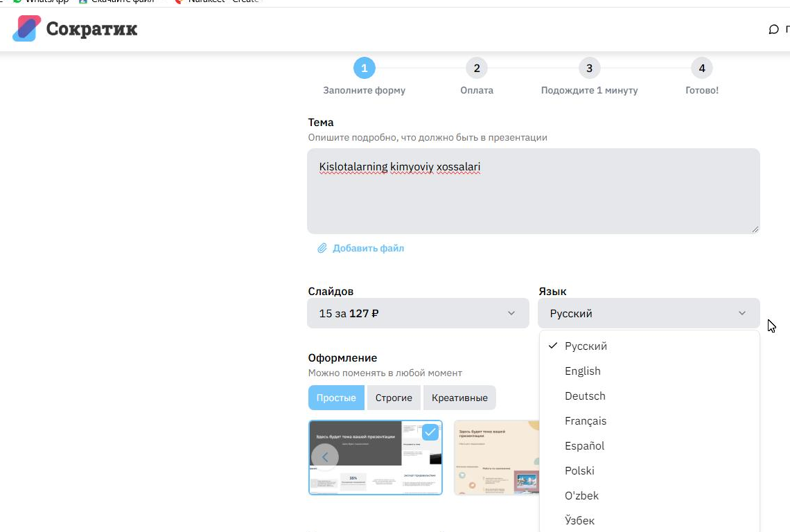The height and width of the screenshot is (532, 790).
Task: Click the Сократик logo icon
Action: click(27, 28)
